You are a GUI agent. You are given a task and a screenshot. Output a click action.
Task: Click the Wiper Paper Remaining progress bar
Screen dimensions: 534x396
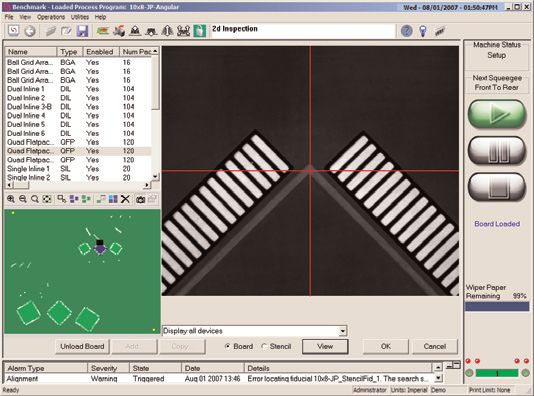pyautogui.click(x=497, y=306)
